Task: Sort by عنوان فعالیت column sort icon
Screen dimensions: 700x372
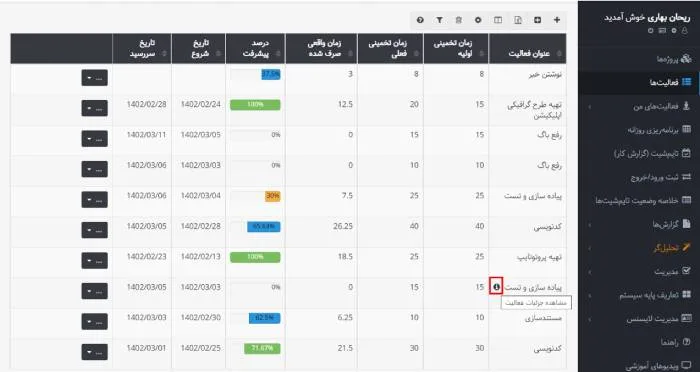Action: pyautogui.click(x=558, y=54)
